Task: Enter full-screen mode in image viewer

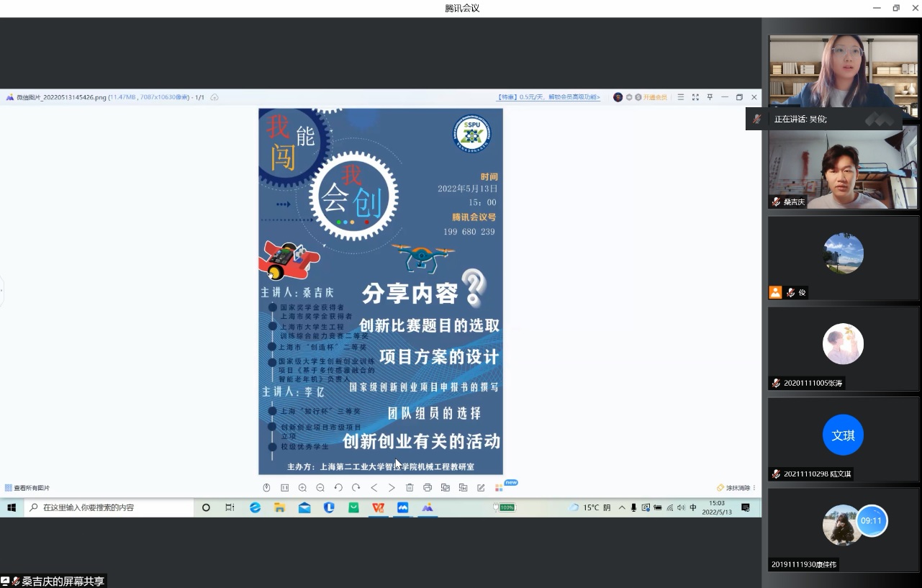Action: 695,97
